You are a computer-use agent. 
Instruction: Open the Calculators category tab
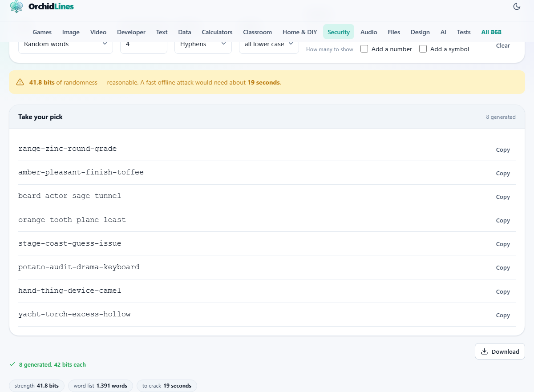[x=217, y=32]
